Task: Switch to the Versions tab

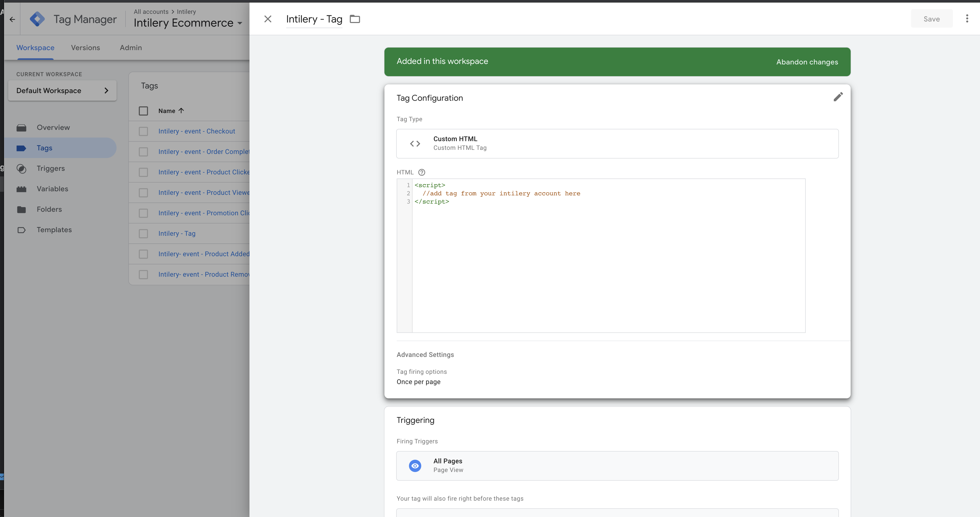Action: [x=85, y=48]
